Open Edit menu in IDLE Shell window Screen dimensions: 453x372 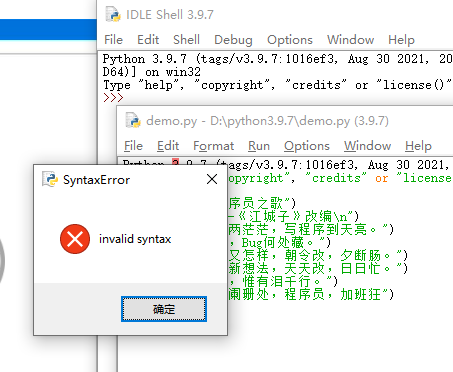pos(148,40)
